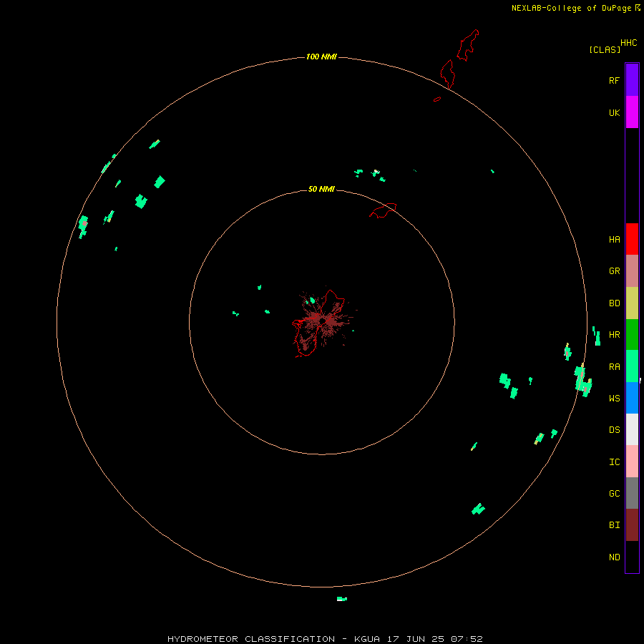Click the DS legend label
This screenshot has width=644, height=644.
pyautogui.click(x=614, y=429)
